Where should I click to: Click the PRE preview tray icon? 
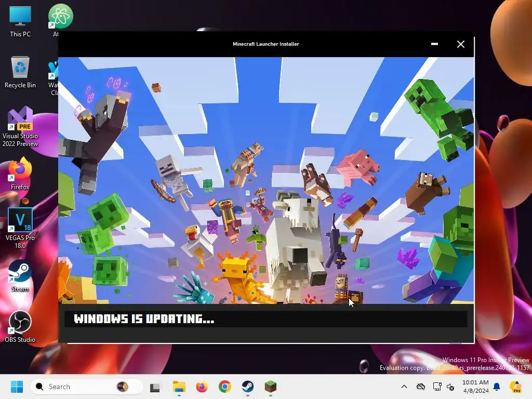click(x=515, y=387)
